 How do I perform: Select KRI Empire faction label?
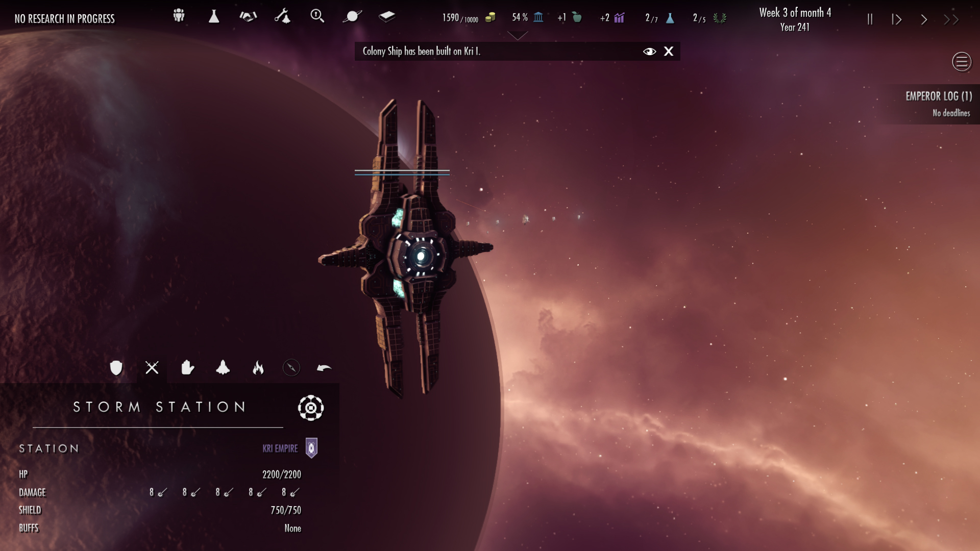click(279, 447)
